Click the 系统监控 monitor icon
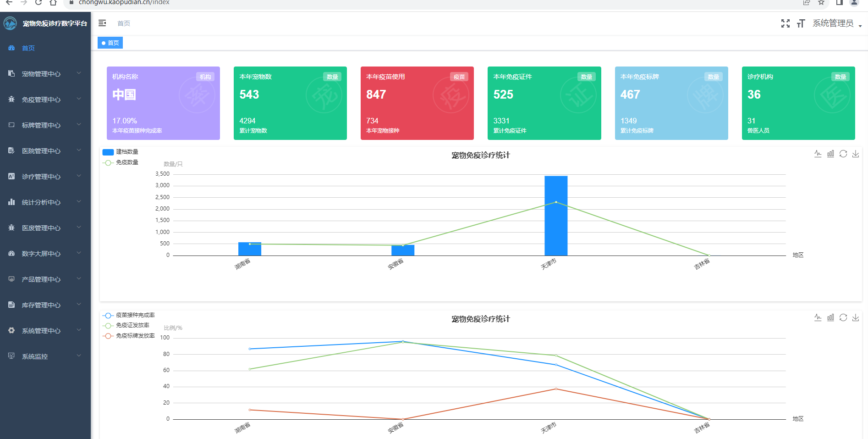 [11, 356]
